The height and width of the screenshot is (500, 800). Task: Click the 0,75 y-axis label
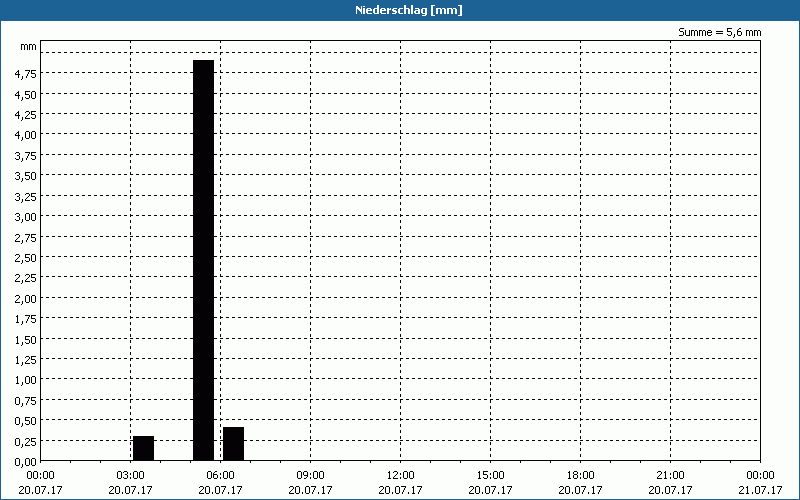(x=26, y=401)
